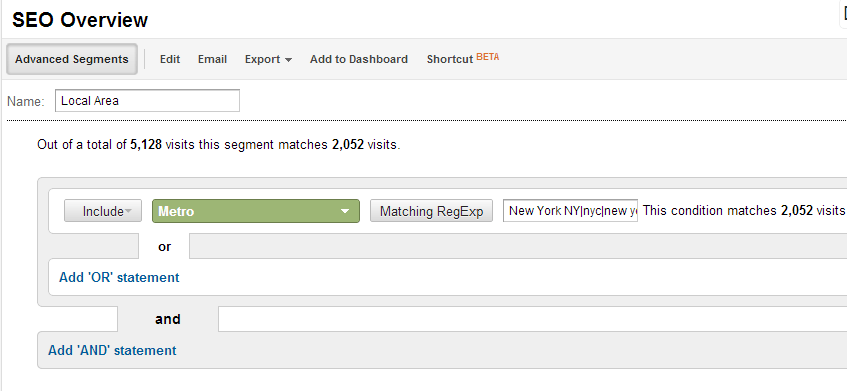Open the Advanced Segments panel
Screen dimensions: 847x391
72,59
